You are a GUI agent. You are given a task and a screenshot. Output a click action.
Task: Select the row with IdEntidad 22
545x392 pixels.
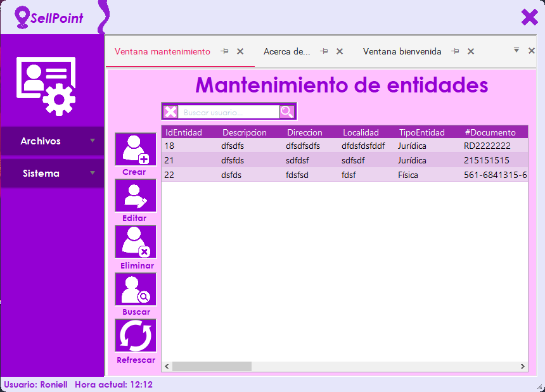345,175
